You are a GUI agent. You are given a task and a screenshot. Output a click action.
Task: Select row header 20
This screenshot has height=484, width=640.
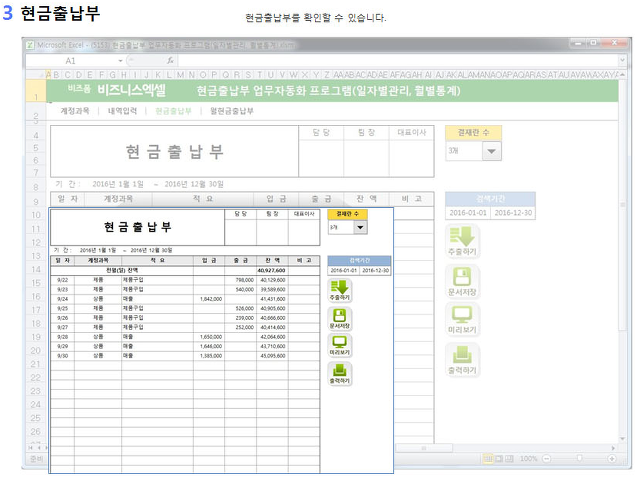[x=36, y=351]
